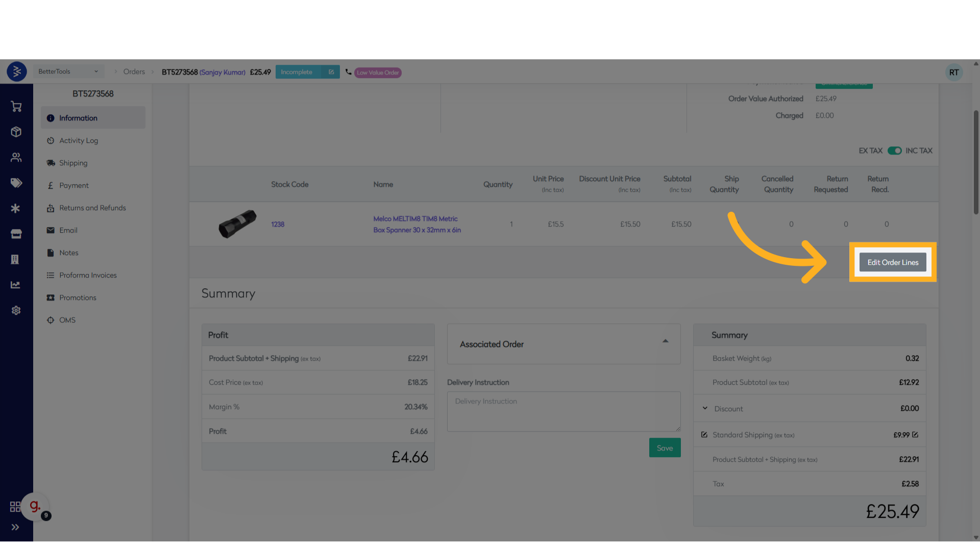Click the package box sidebar icon
980x551 pixels.
pos(16,132)
